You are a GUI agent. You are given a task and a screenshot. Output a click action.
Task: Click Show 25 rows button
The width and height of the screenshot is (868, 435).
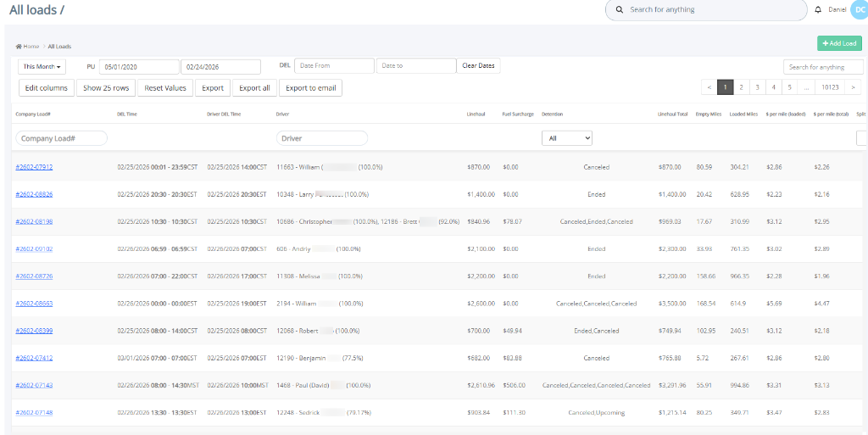pyautogui.click(x=106, y=88)
